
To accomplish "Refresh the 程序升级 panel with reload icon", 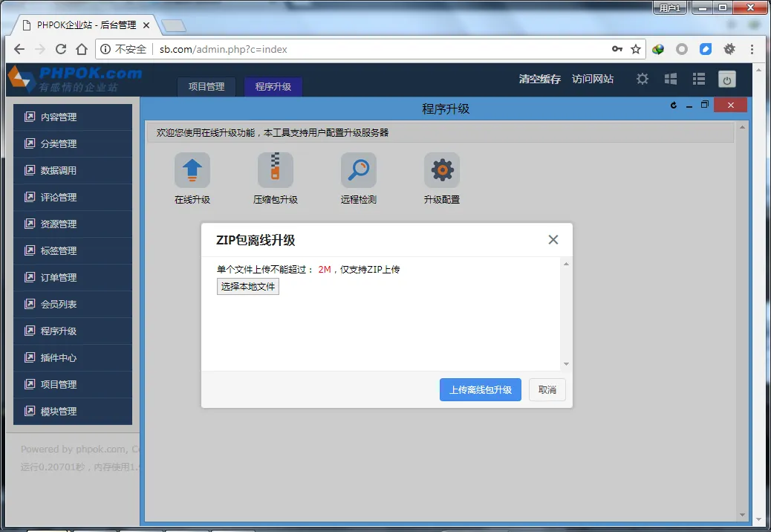I will 674,106.
